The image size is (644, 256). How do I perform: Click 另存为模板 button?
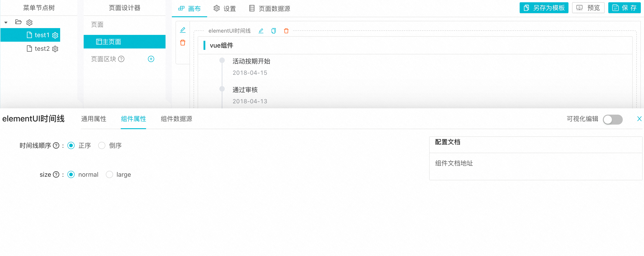click(x=544, y=8)
